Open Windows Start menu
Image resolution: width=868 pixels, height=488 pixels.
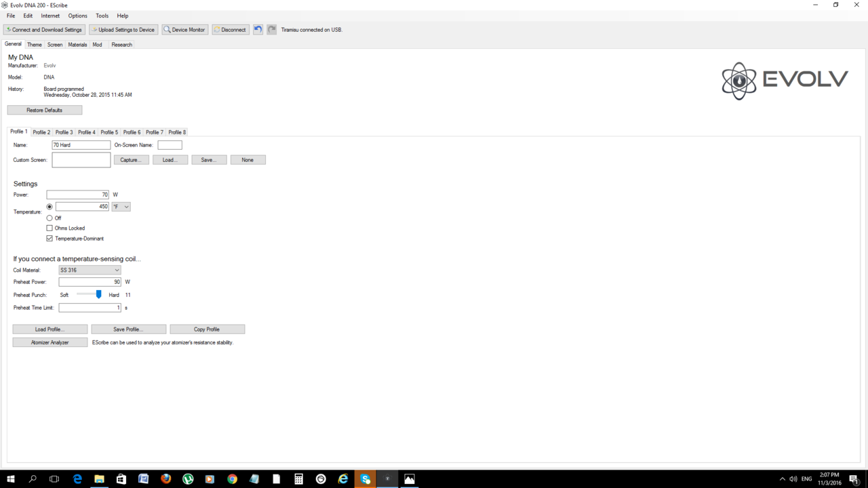pyautogui.click(x=11, y=479)
